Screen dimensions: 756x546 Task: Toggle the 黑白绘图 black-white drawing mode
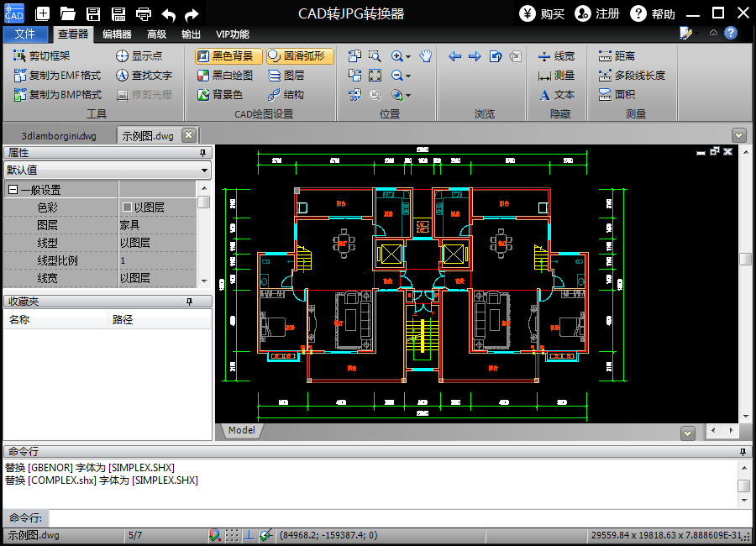[x=224, y=76]
